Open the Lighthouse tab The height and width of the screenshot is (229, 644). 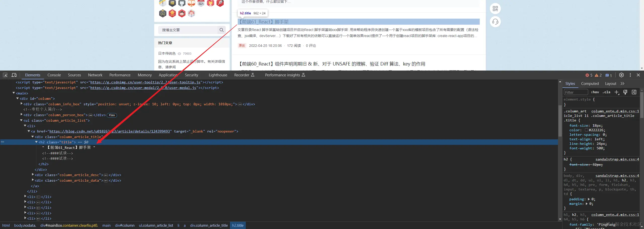[x=218, y=75]
